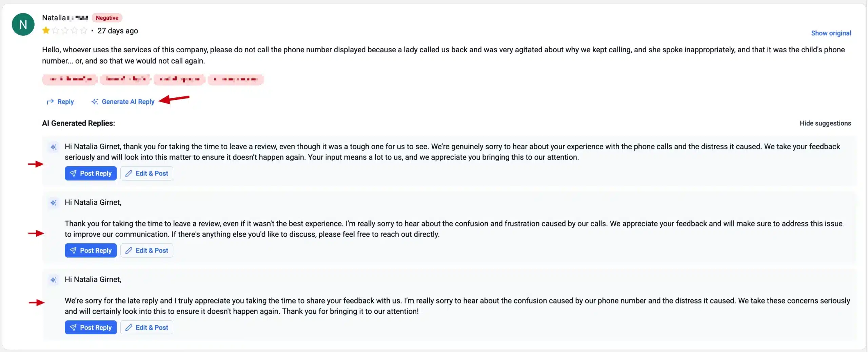Image resolution: width=868 pixels, height=352 pixels.
Task: Click the filled yellow star in the rating
Action: [x=45, y=30]
